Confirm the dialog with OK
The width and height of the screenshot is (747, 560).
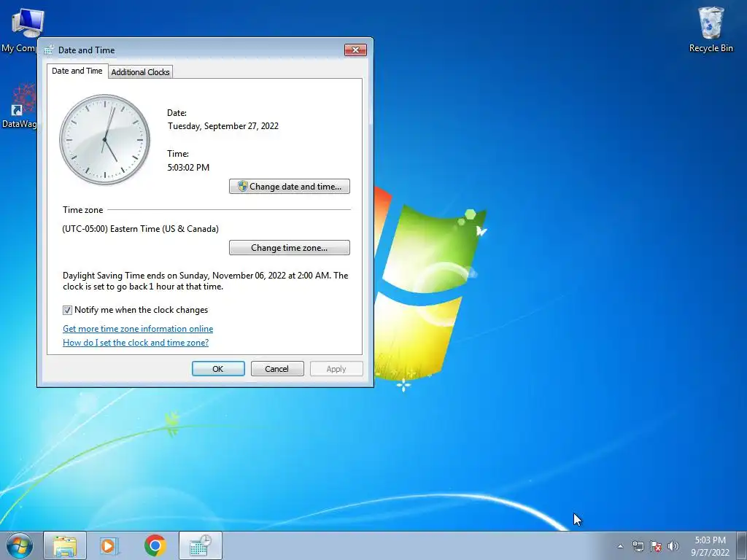tap(218, 368)
